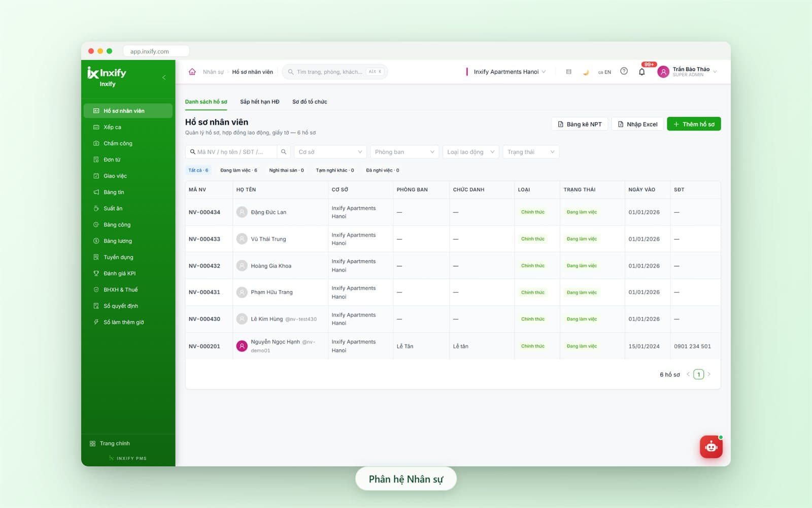Filter by Nghỉ thai sản · 0 chip
This screenshot has height=508, width=812.
[x=286, y=170]
